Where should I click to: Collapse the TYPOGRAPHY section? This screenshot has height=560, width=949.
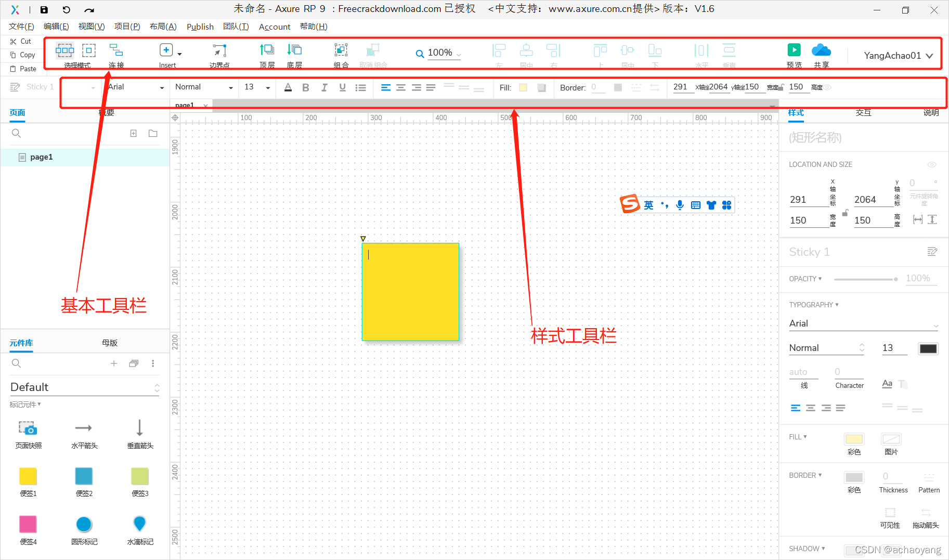pyautogui.click(x=814, y=305)
